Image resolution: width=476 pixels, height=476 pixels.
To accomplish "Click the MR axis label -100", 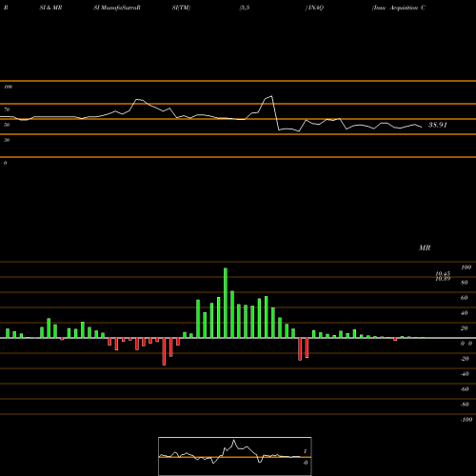I will (466, 420).
